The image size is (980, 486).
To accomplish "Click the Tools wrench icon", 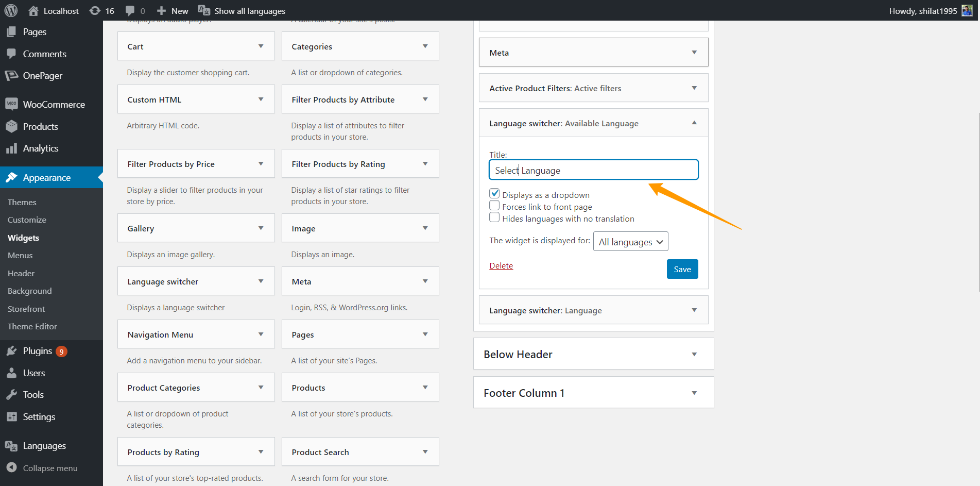I will [11, 395].
